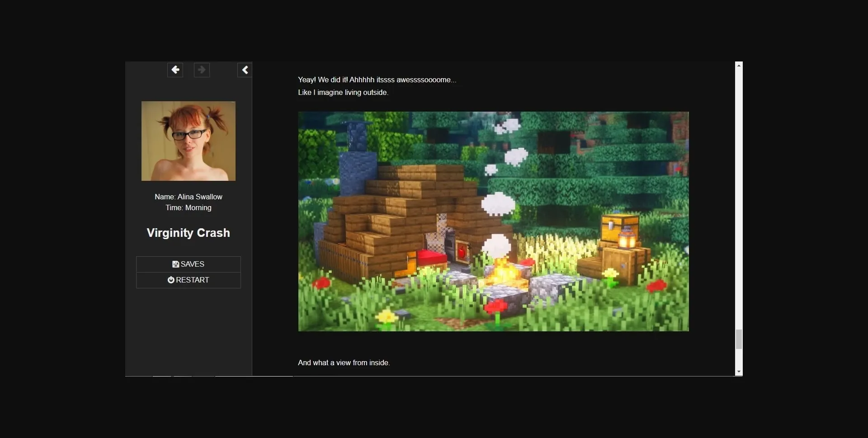
Task: Click the "Like I imagine living outside." line
Action: tap(343, 93)
